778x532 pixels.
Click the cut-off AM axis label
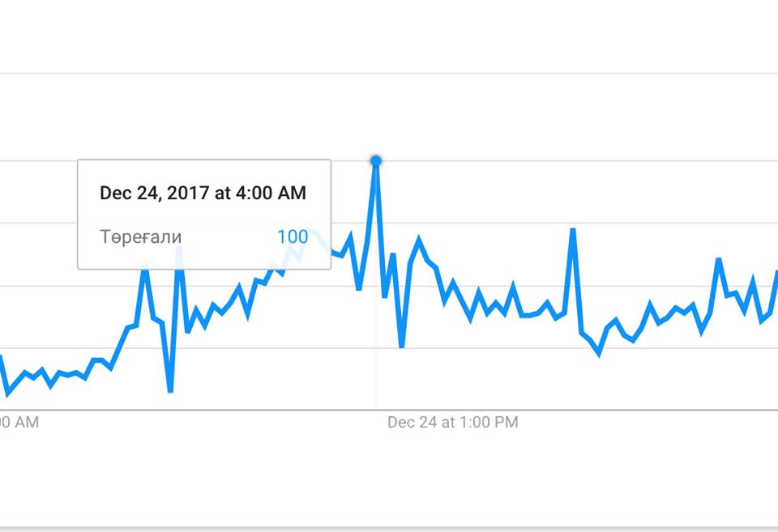(19, 423)
